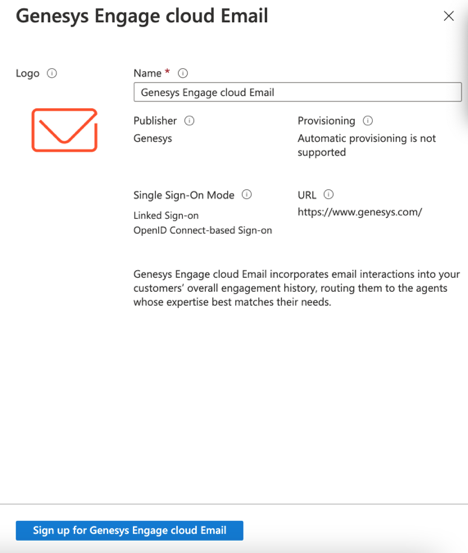Click the https://www.genesys.com/ URL text

click(x=360, y=212)
